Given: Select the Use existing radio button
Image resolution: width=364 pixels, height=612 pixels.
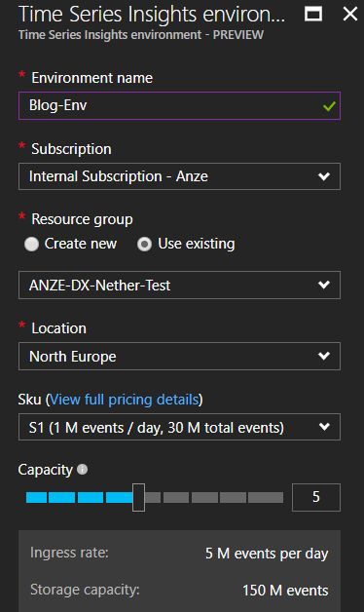Looking at the screenshot, I should pyautogui.click(x=144, y=245).
